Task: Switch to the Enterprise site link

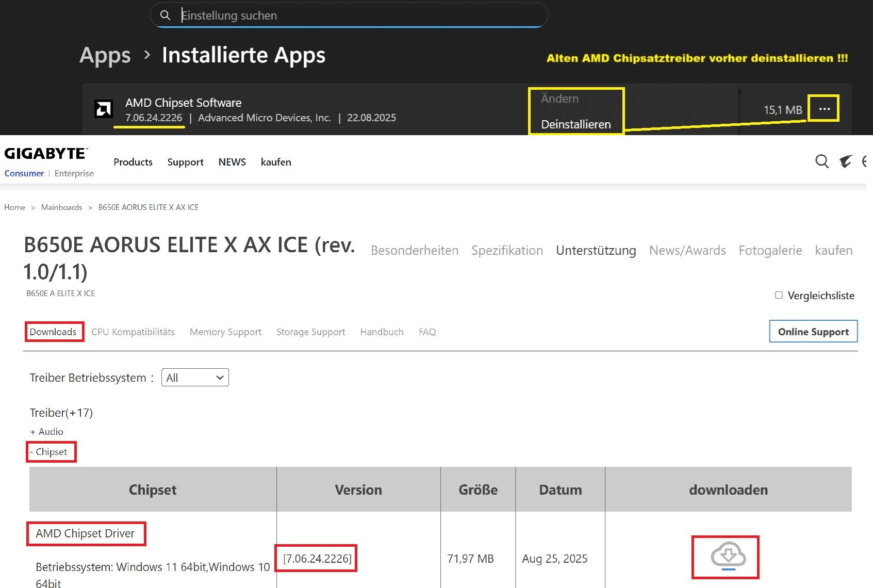Action: click(x=74, y=173)
